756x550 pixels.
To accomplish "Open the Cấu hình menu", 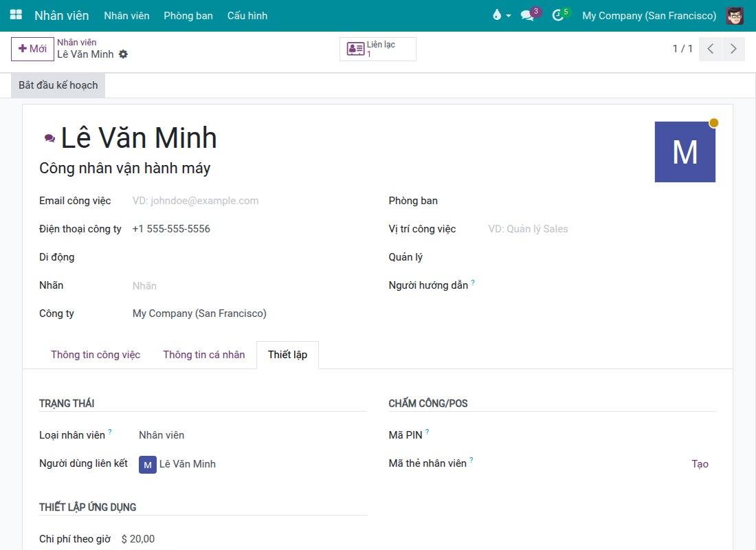I will 247,15.
